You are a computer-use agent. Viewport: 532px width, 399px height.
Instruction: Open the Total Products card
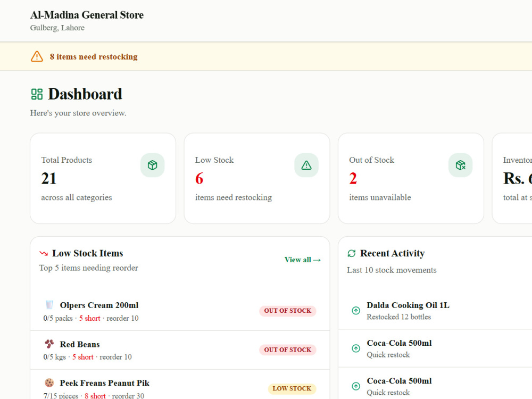[103, 178]
